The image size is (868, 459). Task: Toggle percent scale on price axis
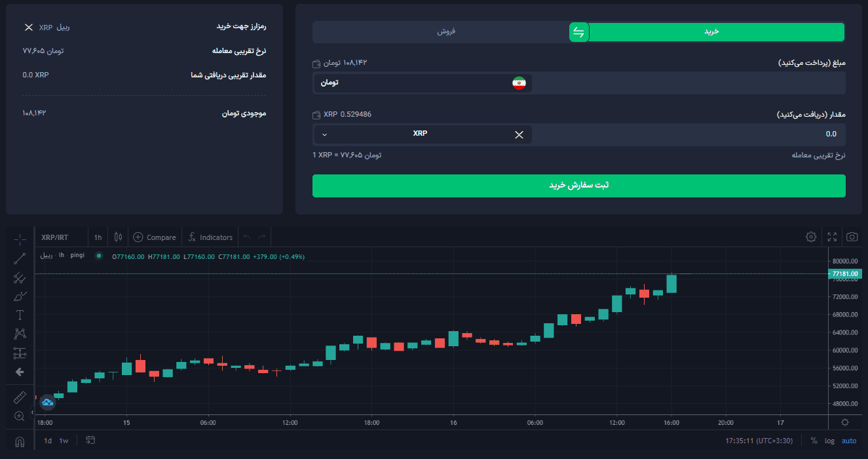(x=814, y=441)
